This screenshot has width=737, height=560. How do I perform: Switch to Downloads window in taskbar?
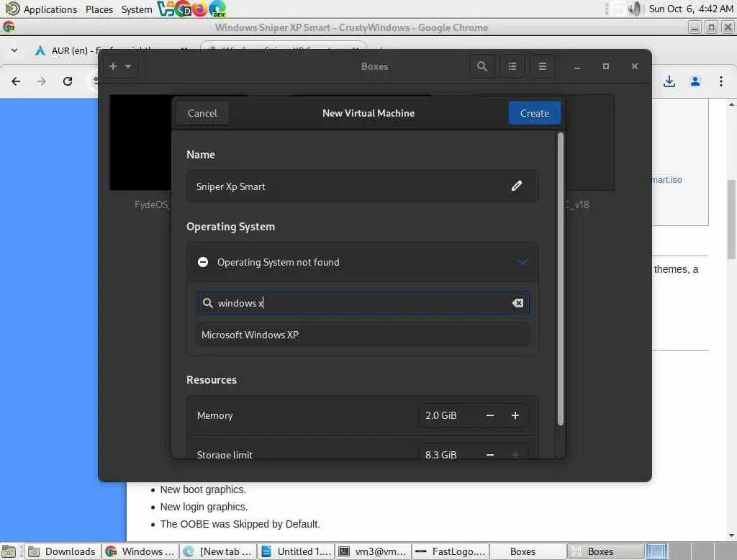62,551
